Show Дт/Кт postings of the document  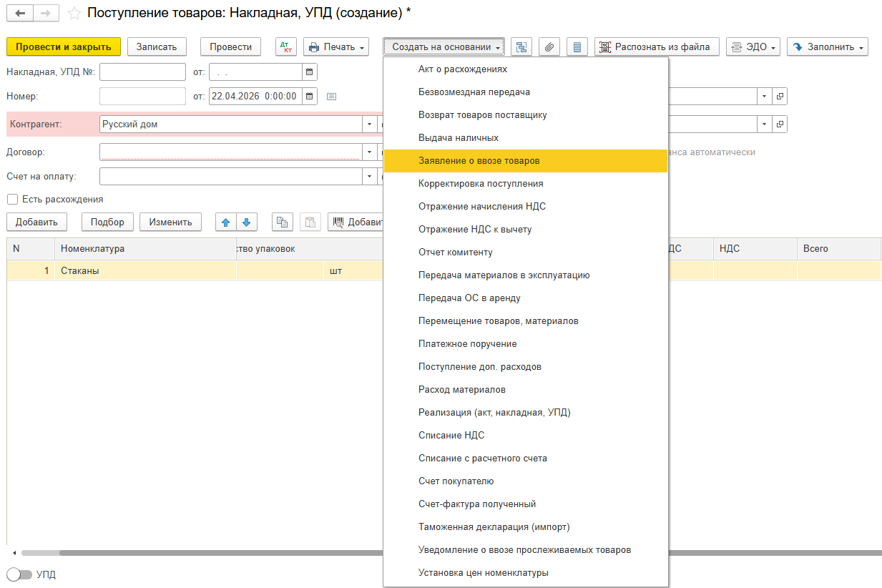[286, 47]
